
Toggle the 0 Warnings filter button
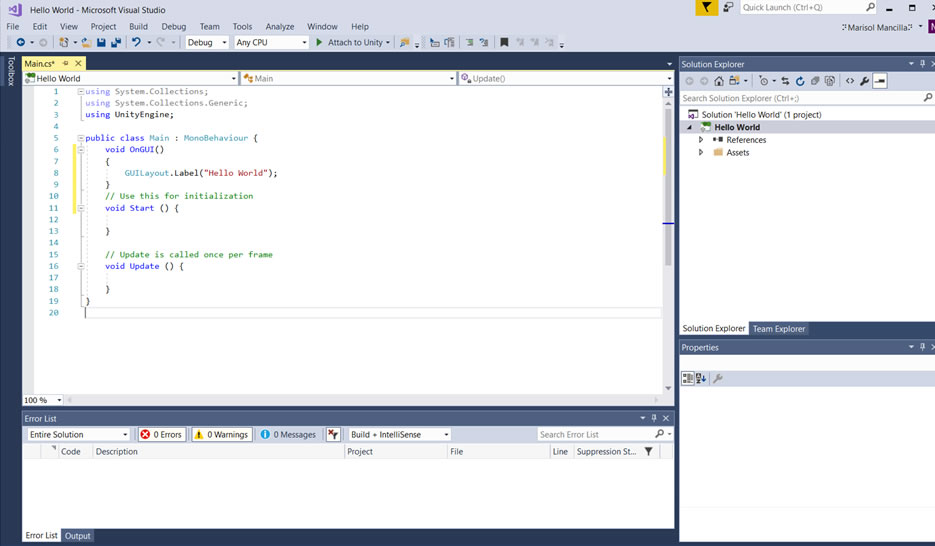[x=221, y=435]
